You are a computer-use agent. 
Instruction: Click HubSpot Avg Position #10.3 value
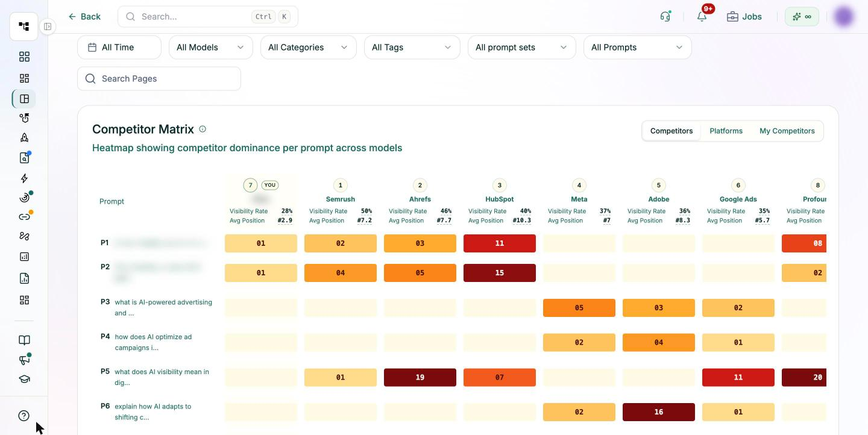[522, 221]
